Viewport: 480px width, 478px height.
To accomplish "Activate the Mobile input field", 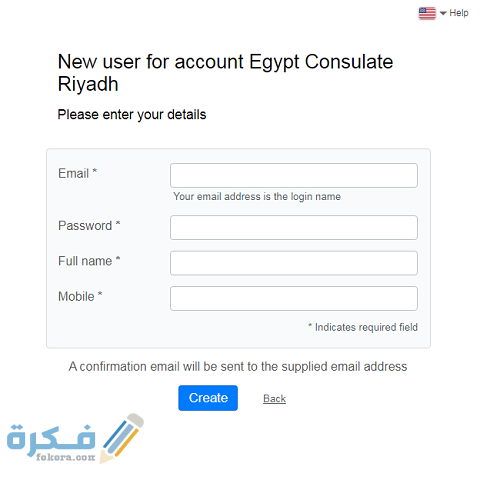I will [294, 298].
